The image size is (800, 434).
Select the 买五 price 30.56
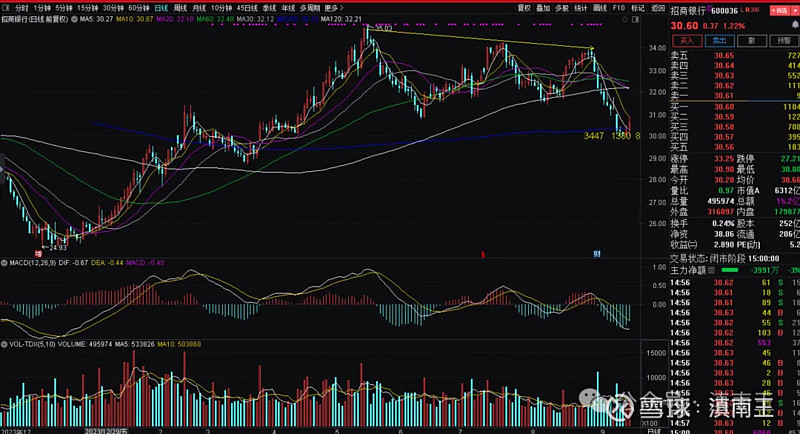click(724, 147)
